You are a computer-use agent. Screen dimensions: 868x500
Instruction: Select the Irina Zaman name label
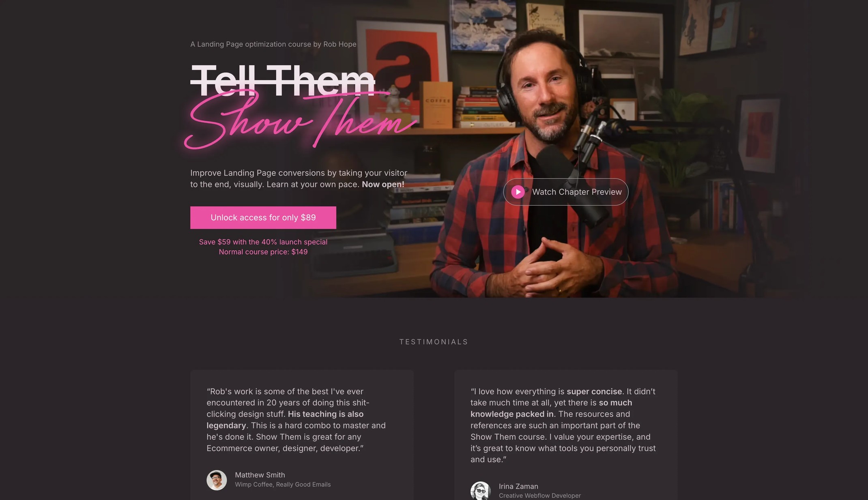518,486
